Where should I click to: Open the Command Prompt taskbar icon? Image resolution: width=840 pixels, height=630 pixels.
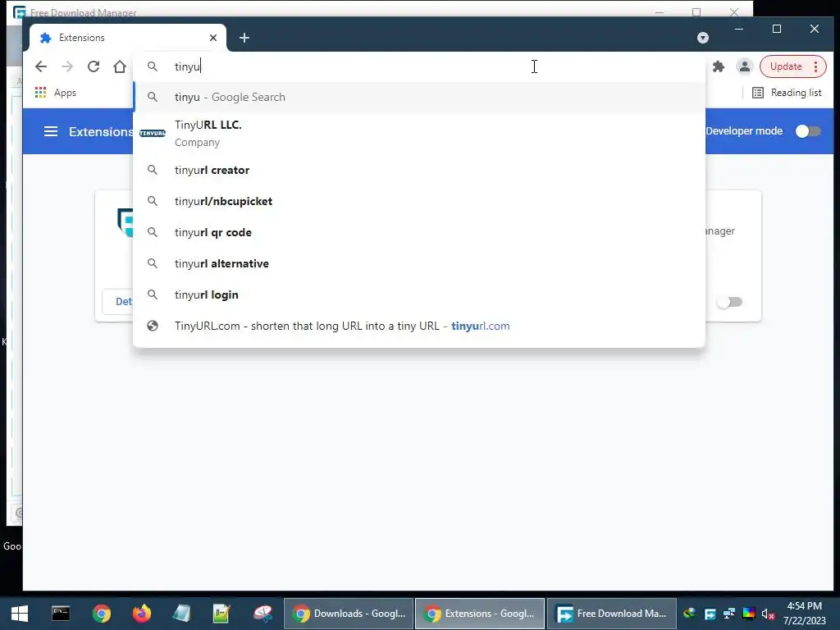[61, 614]
